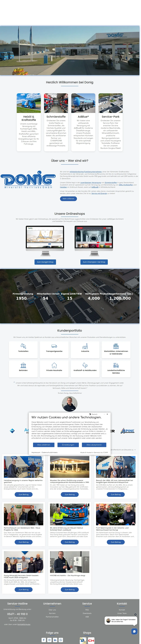Go to 'Zum Donig24 Shop'
The height and width of the screenshot is (644, 141).
(x=45, y=262)
